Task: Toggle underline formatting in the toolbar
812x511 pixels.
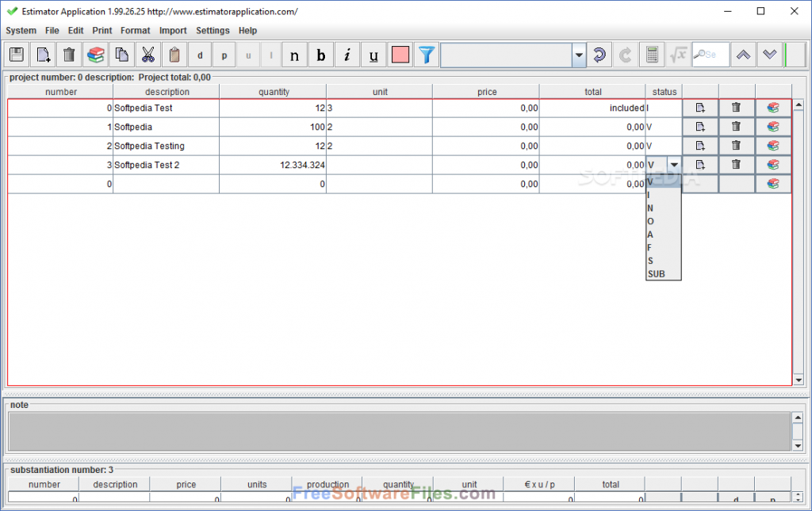Action: click(x=373, y=54)
